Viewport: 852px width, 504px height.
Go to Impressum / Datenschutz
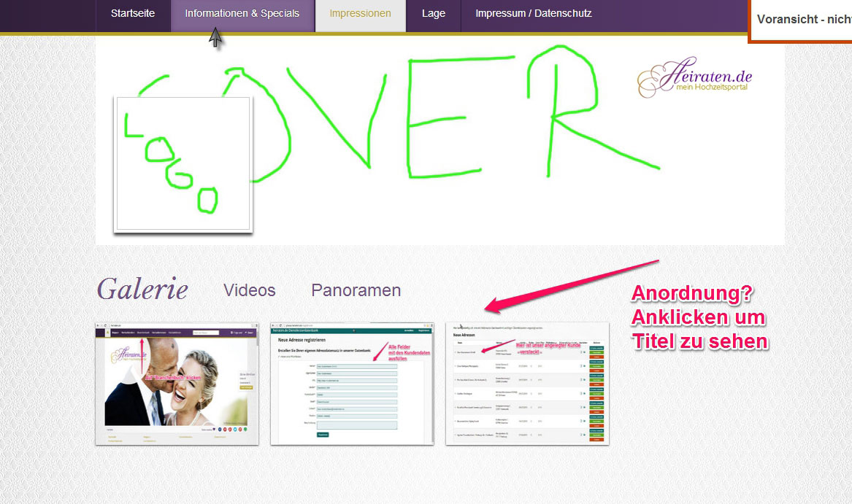[533, 14]
